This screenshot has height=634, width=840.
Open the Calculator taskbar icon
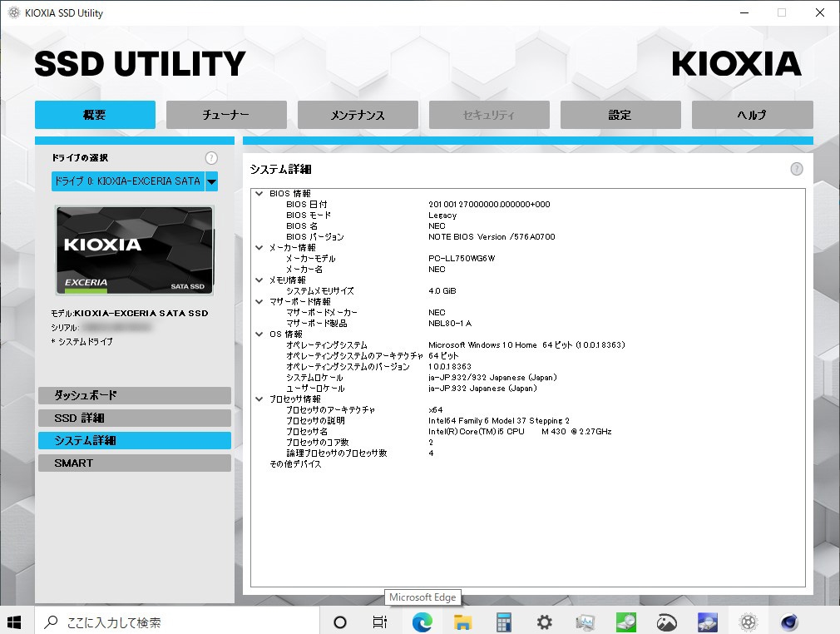pos(503,622)
